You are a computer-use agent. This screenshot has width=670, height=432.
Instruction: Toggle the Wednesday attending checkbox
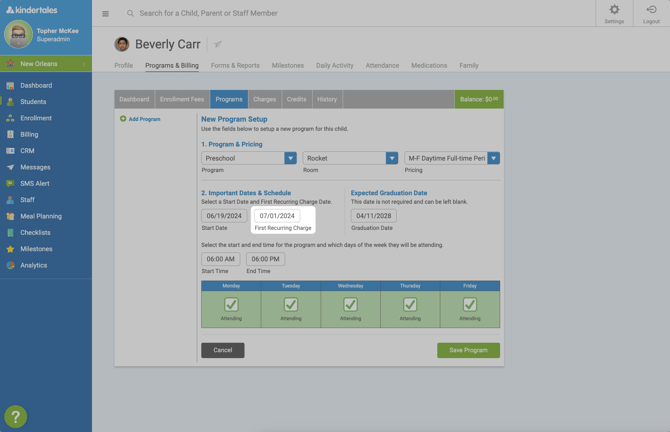pos(350,304)
